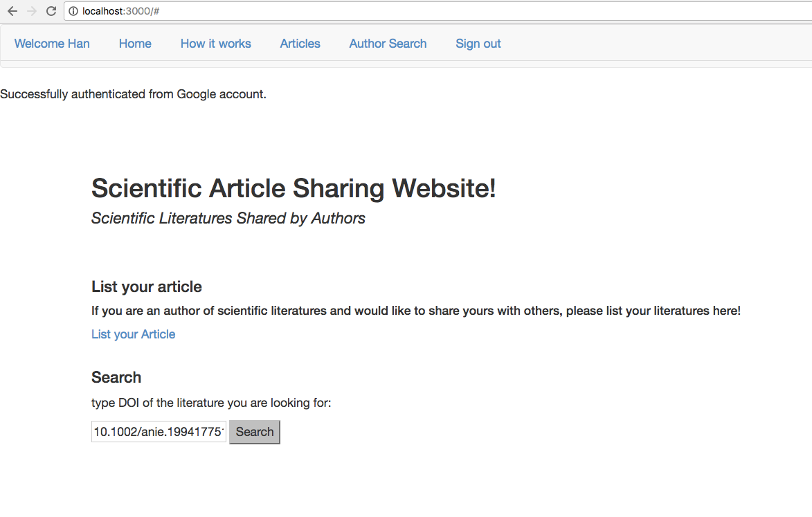Click the Search section heading
The image size is (812, 517).
[x=116, y=377]
